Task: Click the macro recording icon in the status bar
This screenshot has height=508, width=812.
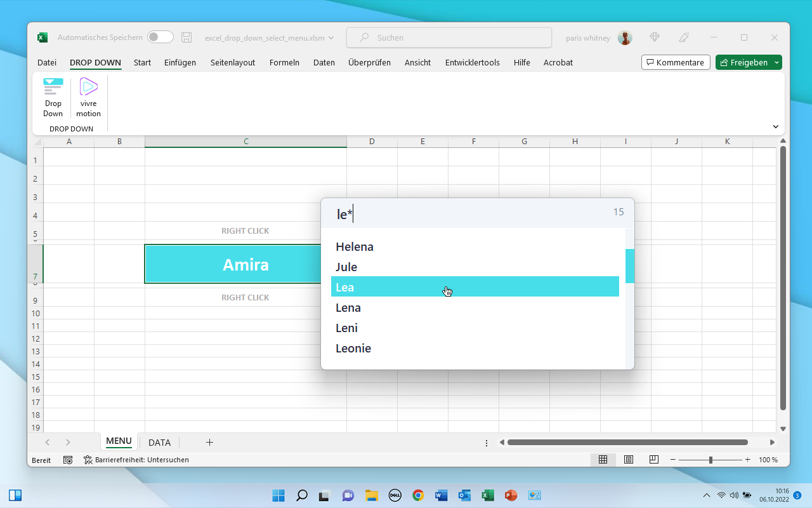Action: click(x=68, y=460)
